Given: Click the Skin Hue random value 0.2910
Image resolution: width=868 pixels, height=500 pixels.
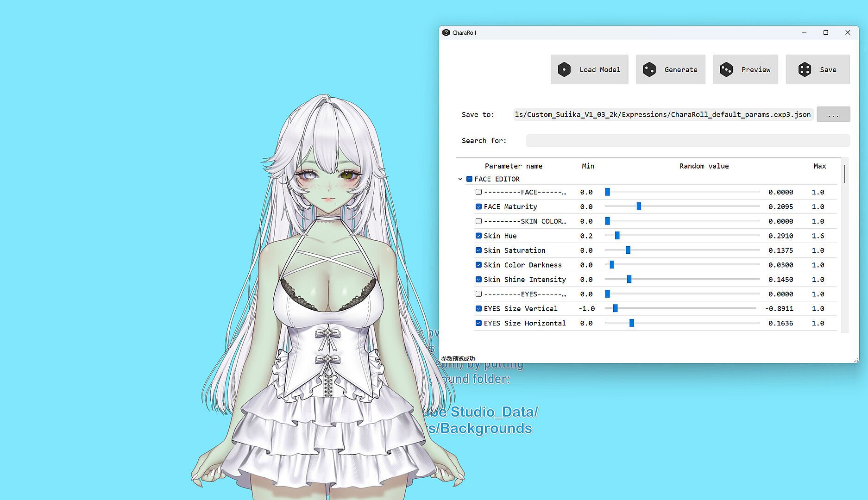Looking at the screenshot, I should point(781,236).
